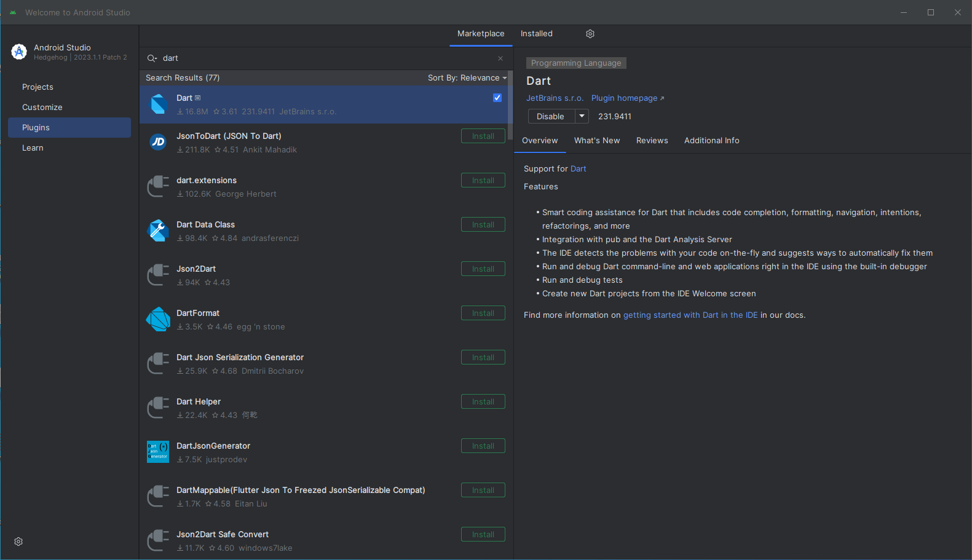This screenshot has width=972, height=560.
Task: Click the Json2Dart plugin icon
Action: [x=159, y=275]
